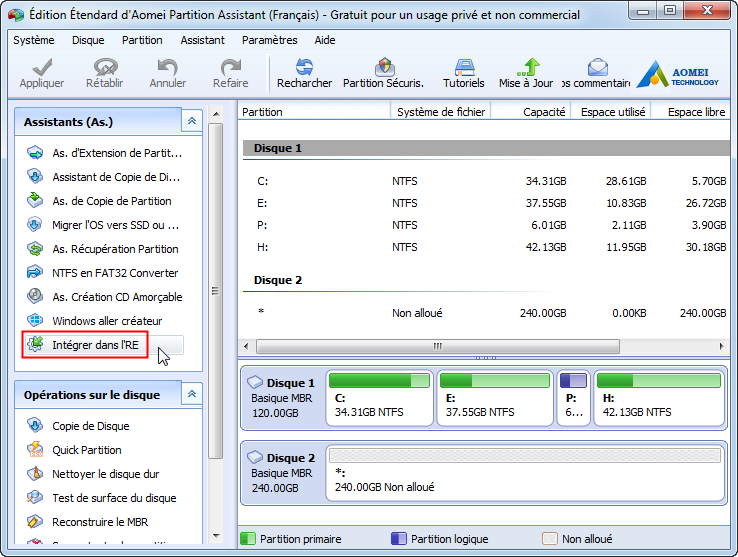Open the Tutoriels toolbar icon
The image size is (738, 557).
click(x=464, y=67)
